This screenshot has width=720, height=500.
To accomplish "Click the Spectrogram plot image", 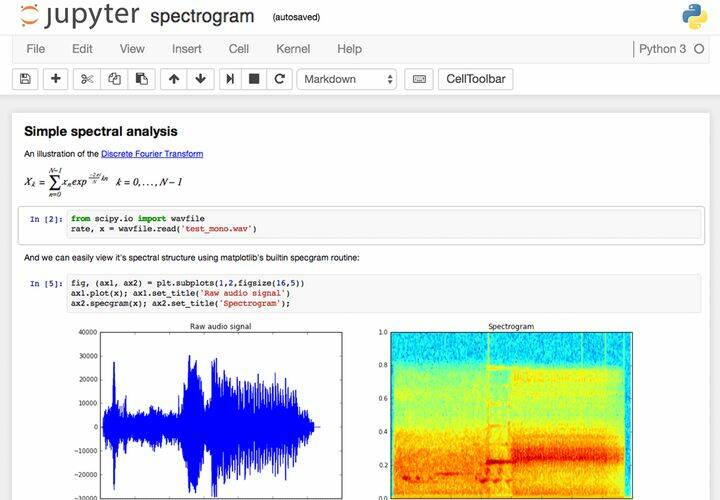I will click(x=512, y=415).
